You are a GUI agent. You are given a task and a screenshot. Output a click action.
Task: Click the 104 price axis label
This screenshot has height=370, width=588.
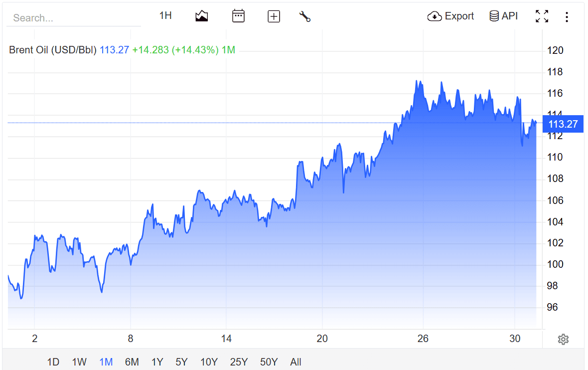tap(555, 222)
